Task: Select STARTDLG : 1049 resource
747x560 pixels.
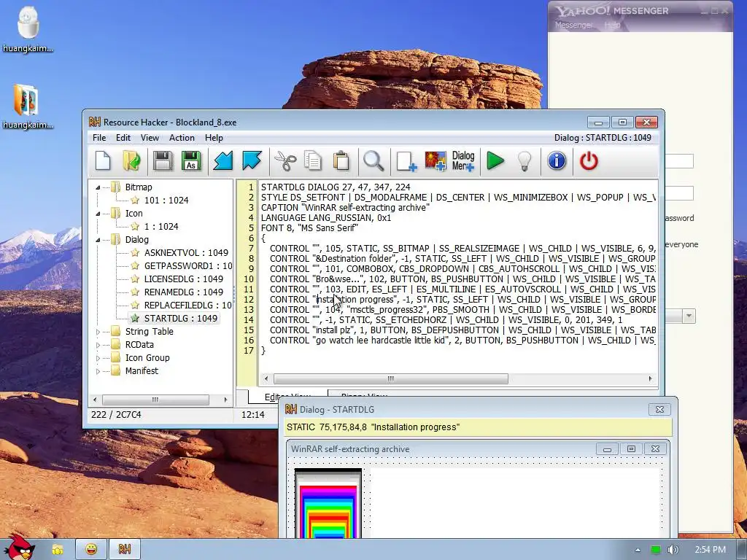Action: [181, 318]
